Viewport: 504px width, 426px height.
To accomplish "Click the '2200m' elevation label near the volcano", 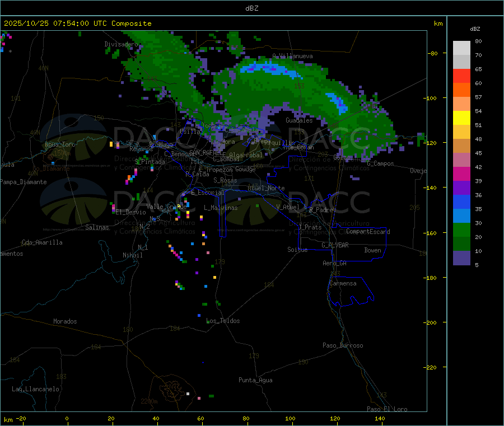I will click(x=149, y=401).
